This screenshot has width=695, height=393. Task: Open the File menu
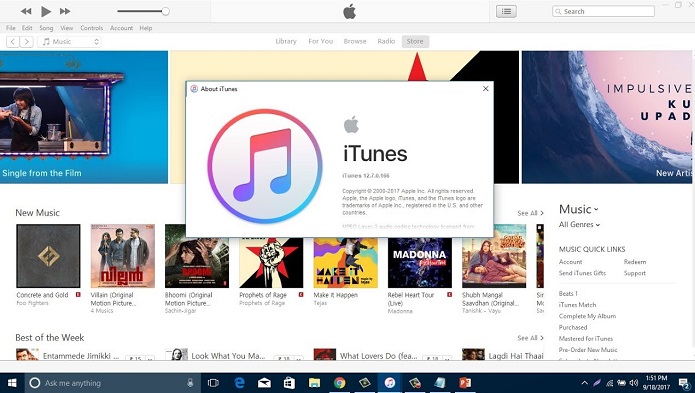[x=11, y=28]
